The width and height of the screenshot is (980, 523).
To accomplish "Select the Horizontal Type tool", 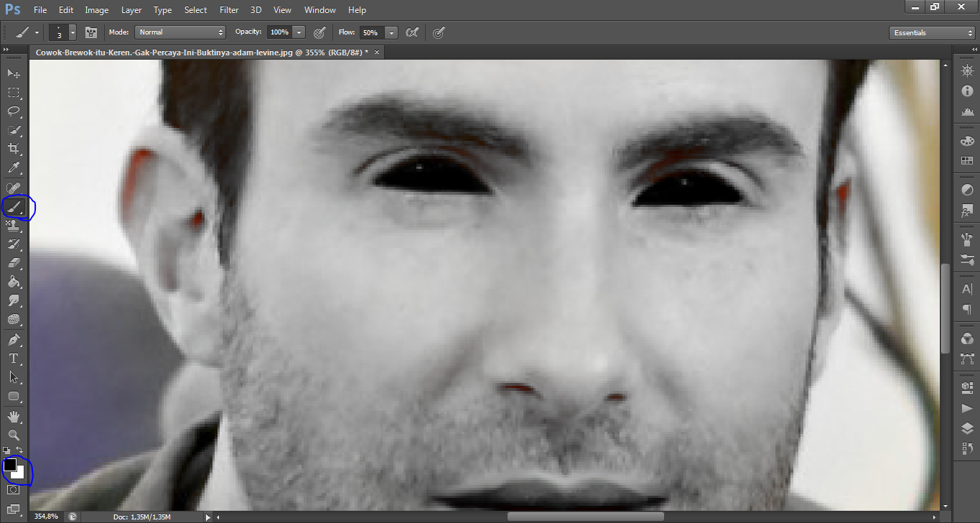I will pyautogui.click(x=14, y=358).
